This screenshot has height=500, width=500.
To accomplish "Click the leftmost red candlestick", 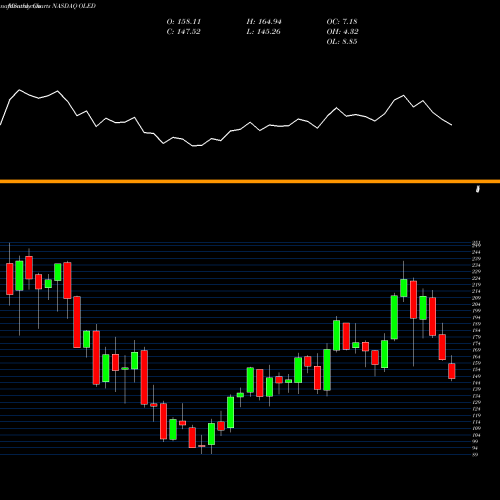I will click(x=10, y=279).
